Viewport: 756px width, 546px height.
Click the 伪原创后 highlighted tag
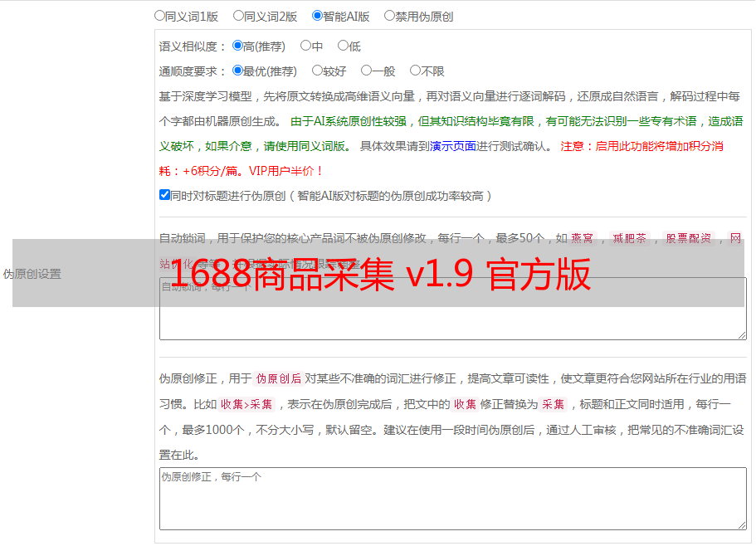279,378
